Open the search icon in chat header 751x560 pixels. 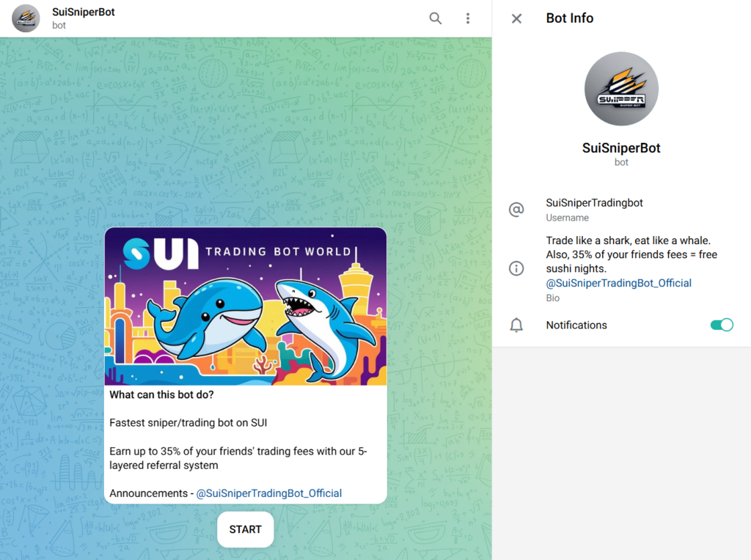tap(435, 18)
